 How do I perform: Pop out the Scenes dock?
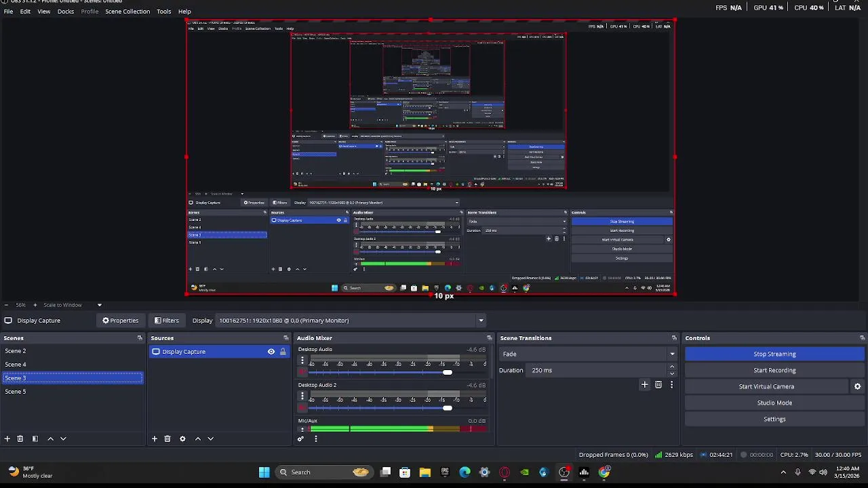(x=140, y=338)
